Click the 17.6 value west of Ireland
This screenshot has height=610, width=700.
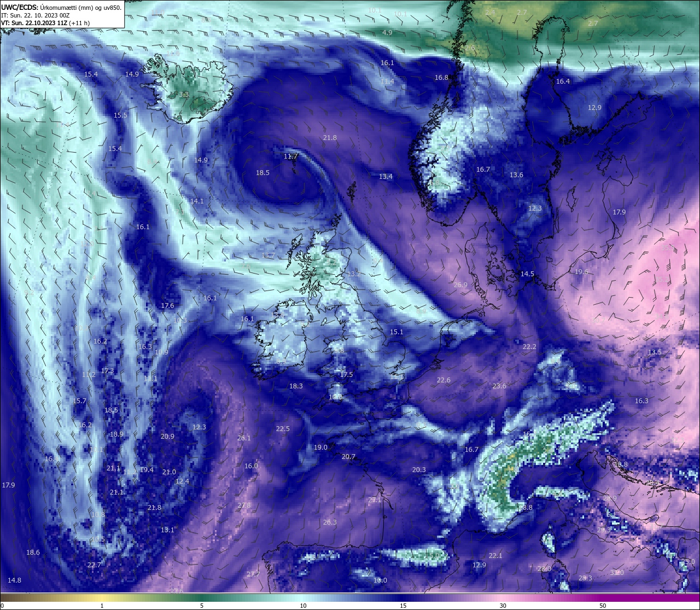click(167, 306)
